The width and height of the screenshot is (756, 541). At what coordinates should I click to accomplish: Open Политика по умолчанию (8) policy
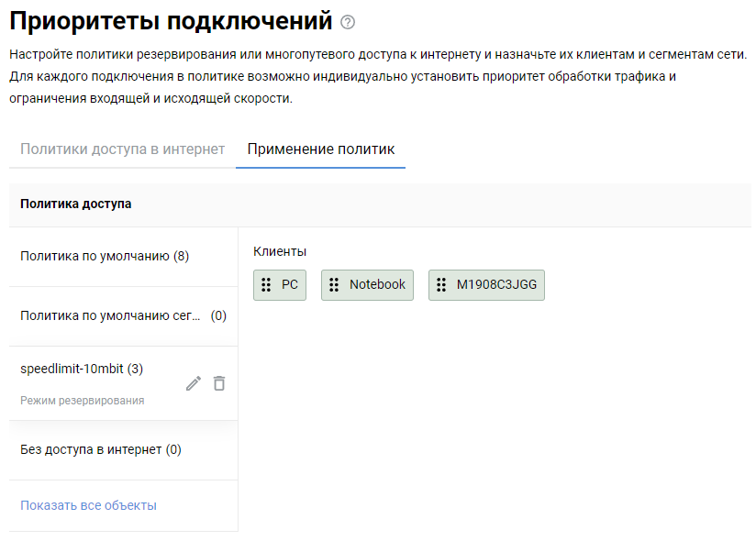105,256
